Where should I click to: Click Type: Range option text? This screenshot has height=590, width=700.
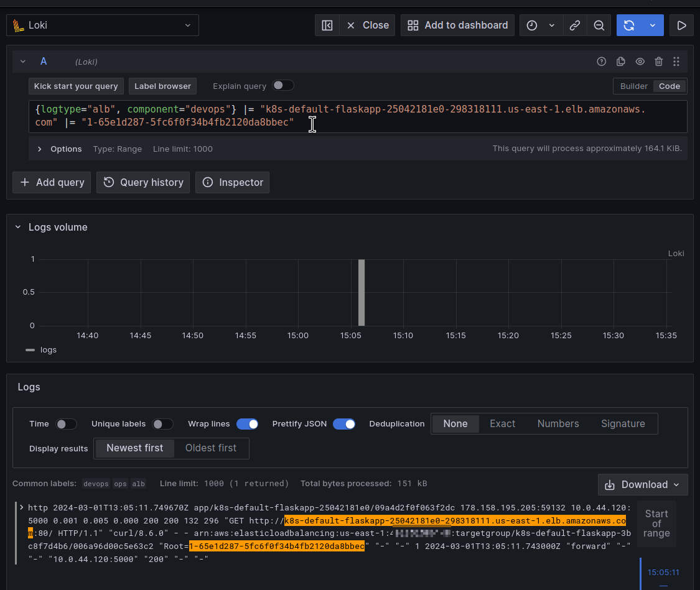pyautogui.click(x=118, y=149)
